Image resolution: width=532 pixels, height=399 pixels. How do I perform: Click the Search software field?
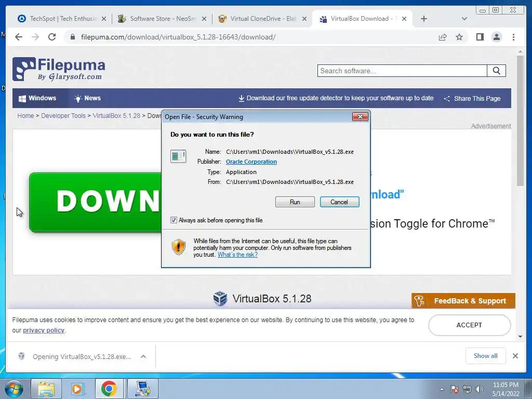coord(402,71)
